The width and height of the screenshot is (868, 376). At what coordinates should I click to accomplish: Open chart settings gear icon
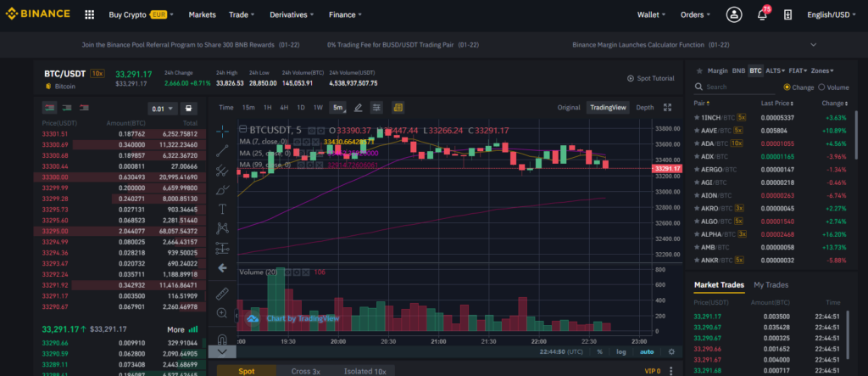tap(671, 351)
